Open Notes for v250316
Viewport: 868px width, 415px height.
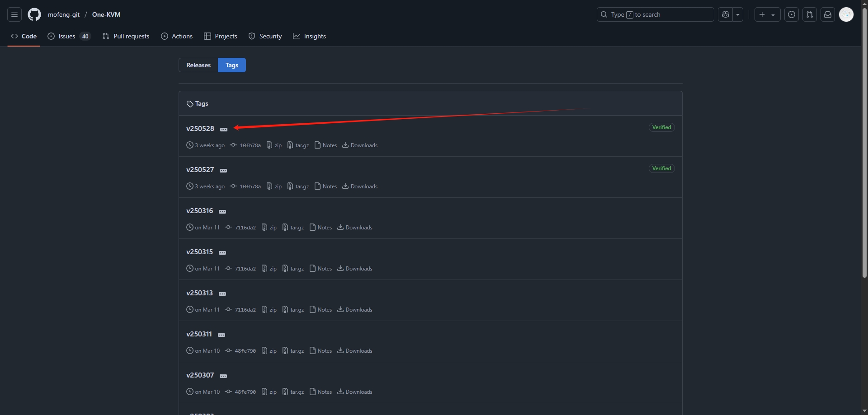[x=321, y=228]
